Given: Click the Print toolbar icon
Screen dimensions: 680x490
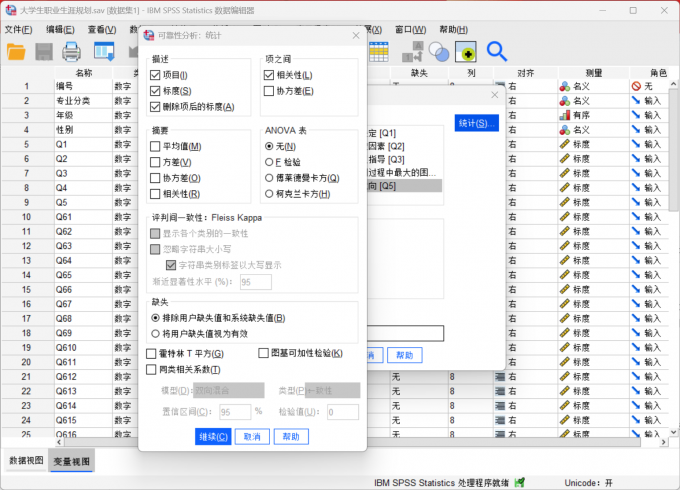Looking at the screenshot, I should pos(72,52).
